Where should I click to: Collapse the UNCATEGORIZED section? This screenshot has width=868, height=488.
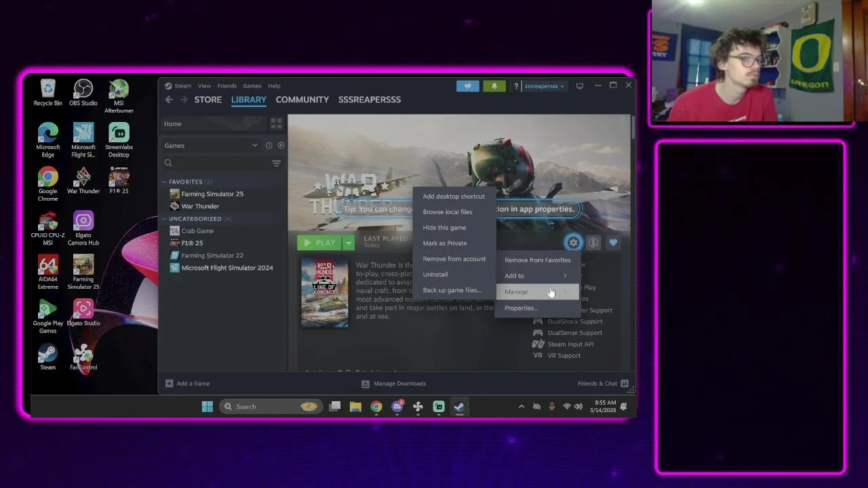point(164,218)
